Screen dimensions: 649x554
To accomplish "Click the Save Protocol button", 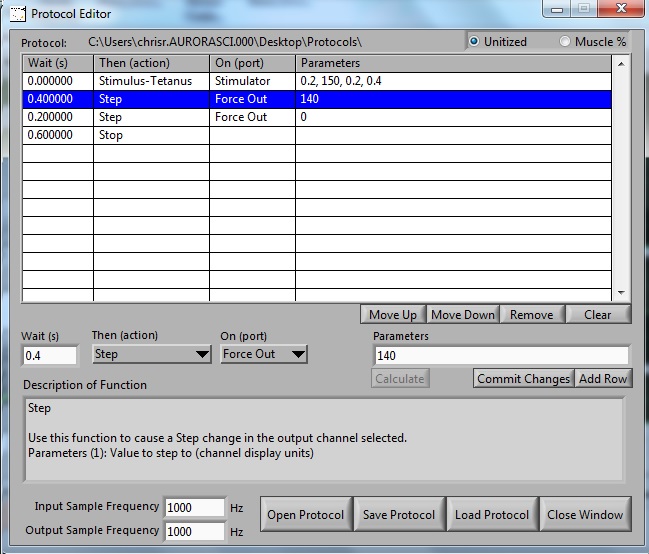I will tap(399, 514).
